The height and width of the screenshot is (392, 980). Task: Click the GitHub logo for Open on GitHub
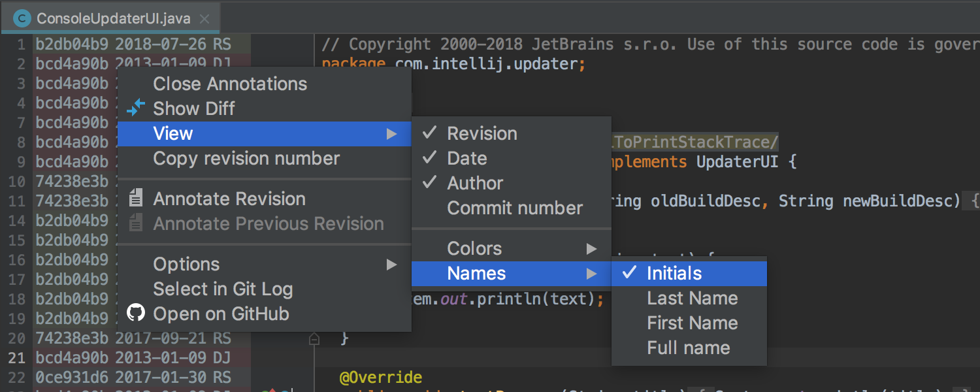tap(136, 314)
